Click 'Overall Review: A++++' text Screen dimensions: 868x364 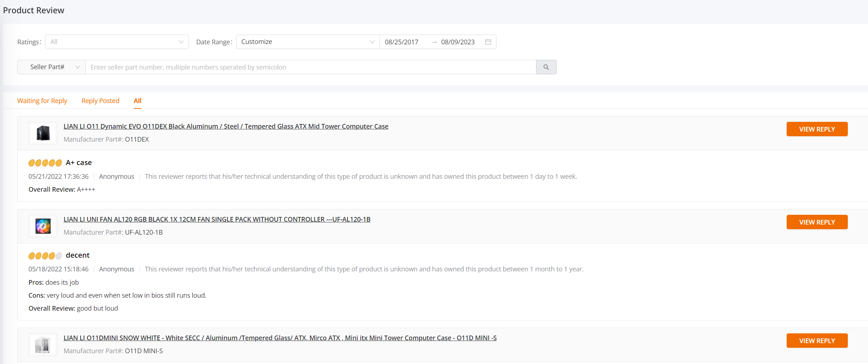click(62, 189)
